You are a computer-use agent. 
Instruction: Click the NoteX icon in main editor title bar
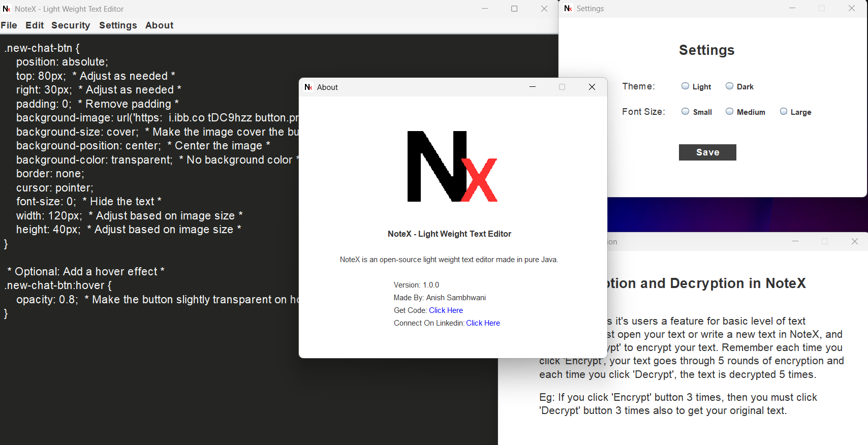pos(7,9)
